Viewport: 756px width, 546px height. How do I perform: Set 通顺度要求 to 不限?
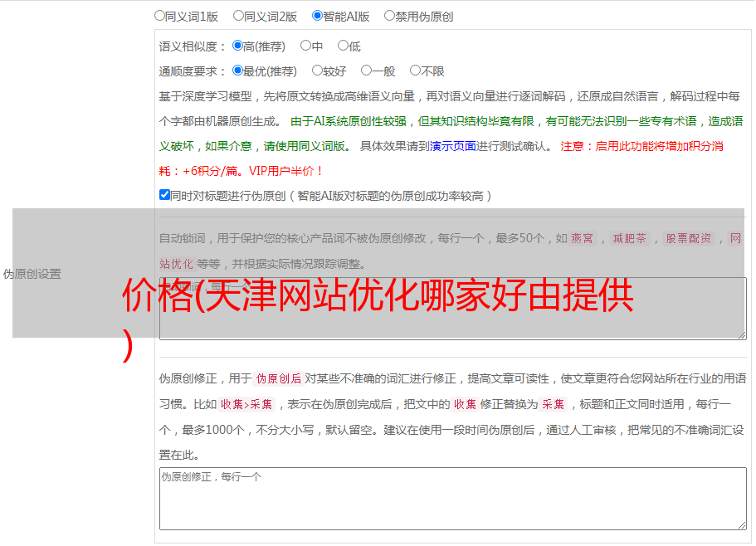point(415,71)
